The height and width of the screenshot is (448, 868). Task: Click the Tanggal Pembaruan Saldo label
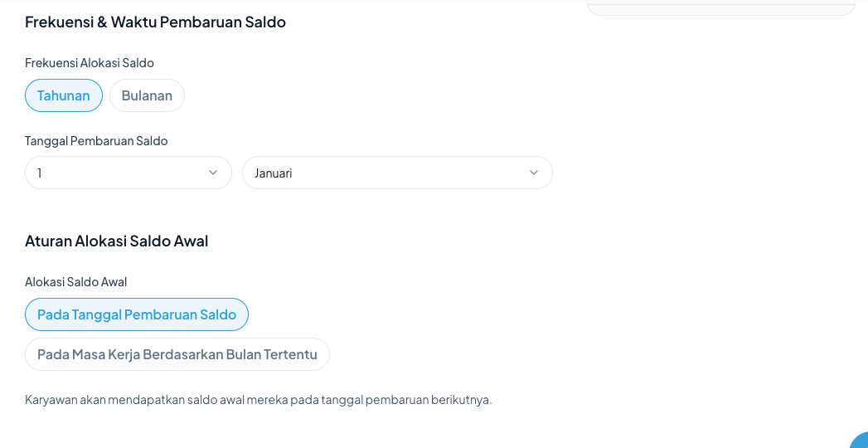(x=96, y=141)
